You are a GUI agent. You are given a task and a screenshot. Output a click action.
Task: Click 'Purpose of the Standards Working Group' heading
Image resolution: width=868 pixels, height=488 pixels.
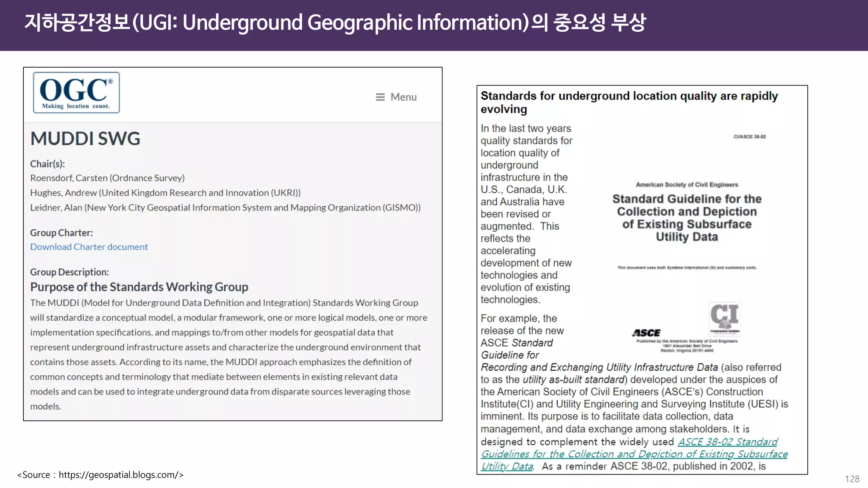click(x=139, y=287)
